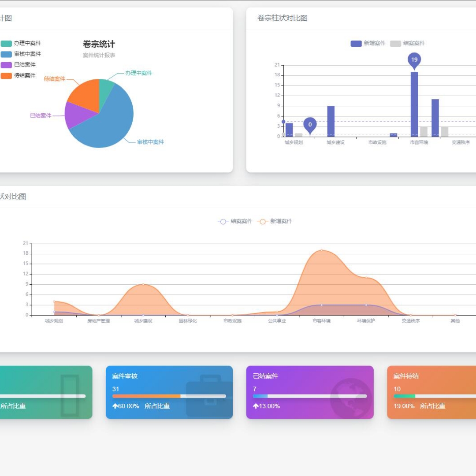
Task: Click the 案件审核 card progress bar
Action: 169,396
